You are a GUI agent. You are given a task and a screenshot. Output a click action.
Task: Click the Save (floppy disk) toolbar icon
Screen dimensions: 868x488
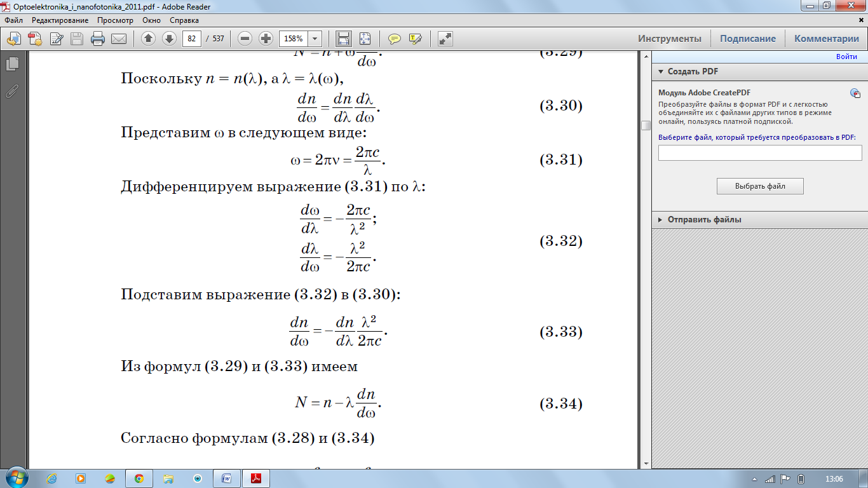tap(77, 39)
